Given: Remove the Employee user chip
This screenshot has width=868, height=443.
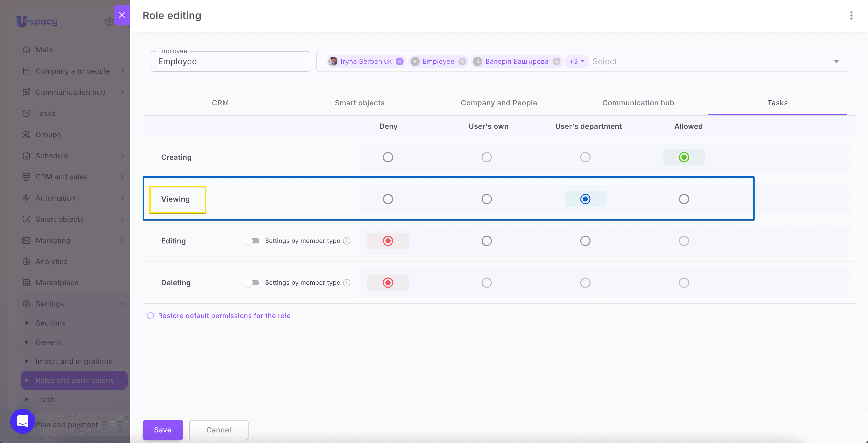Looking at the screenshot, I should click(x=462, y=62).
